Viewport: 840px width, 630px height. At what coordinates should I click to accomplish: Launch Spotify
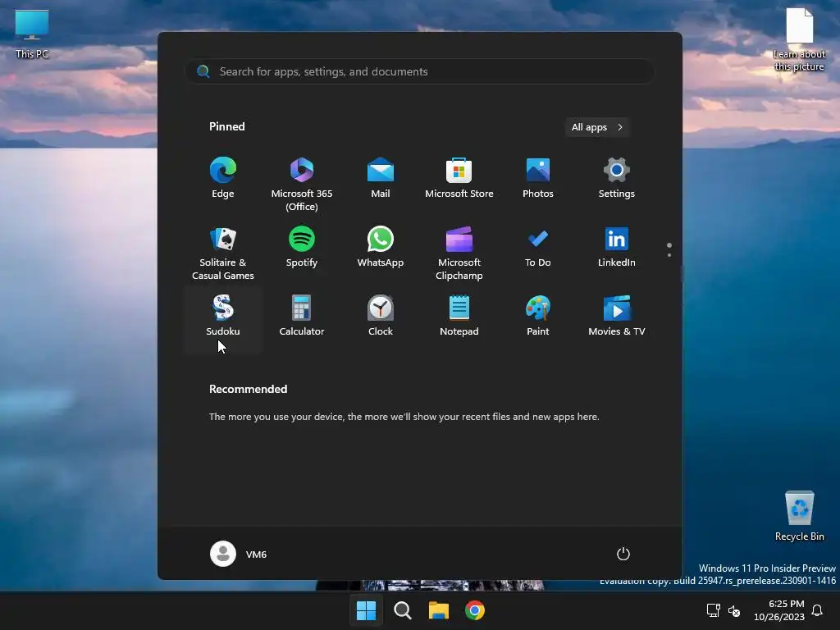pyautogui.click(x=302, y=248)
